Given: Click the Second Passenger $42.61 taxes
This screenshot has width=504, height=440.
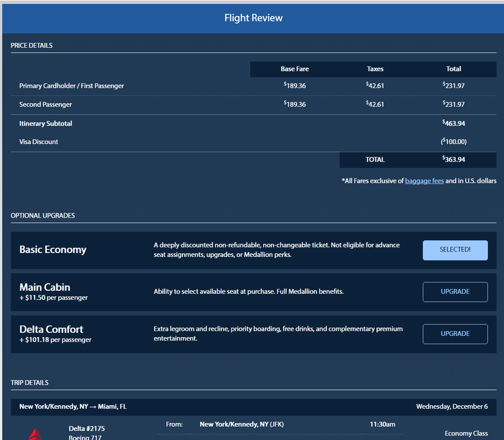Looking at the screenshot, I should (x=375, y=104).
